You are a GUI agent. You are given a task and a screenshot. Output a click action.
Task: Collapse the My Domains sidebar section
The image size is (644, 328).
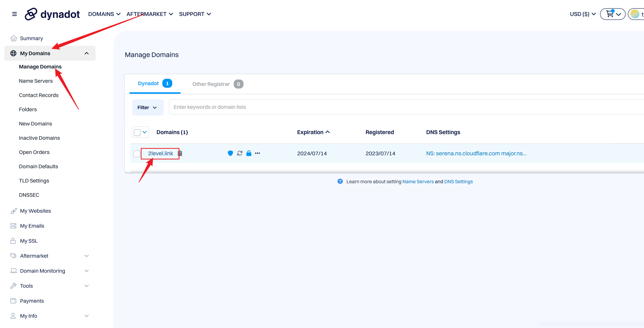pyautogui.click(x=86, y=53)
